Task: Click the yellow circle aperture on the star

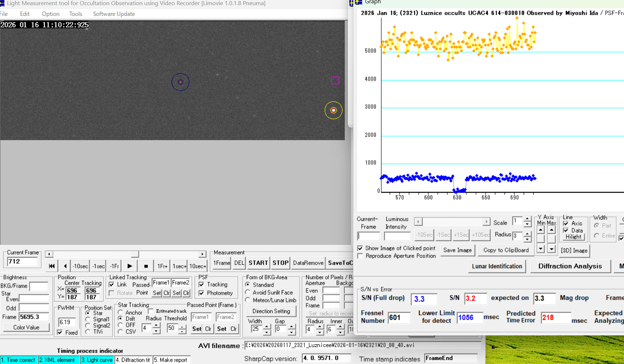Action: pyautogui.click(x=333, y=110)
